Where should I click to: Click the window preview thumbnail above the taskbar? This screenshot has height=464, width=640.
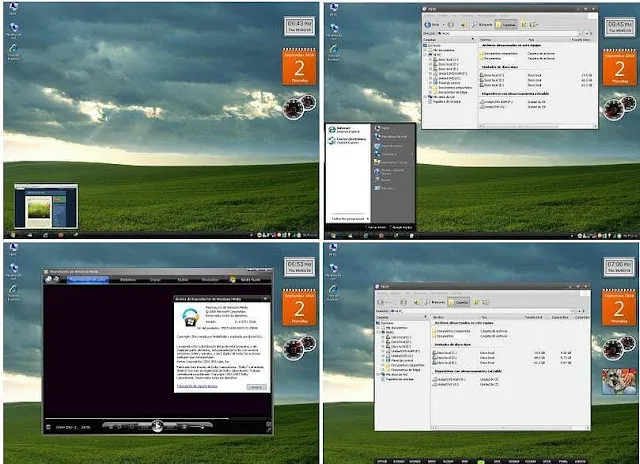46,206
